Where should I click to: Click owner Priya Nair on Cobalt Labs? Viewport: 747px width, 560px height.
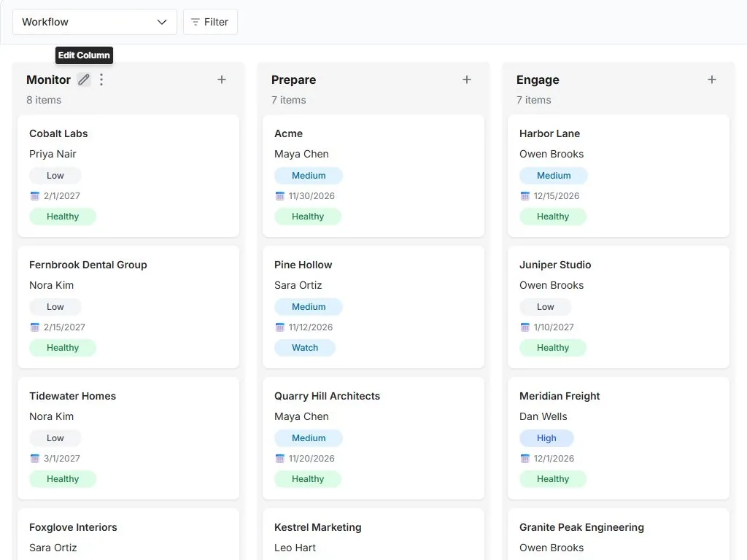(53, 155)
